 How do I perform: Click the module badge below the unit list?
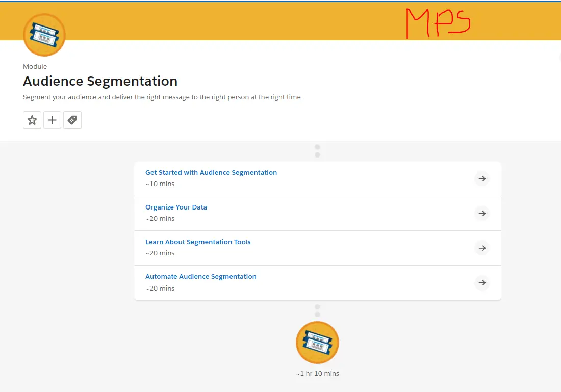click(x=317, y=342)
